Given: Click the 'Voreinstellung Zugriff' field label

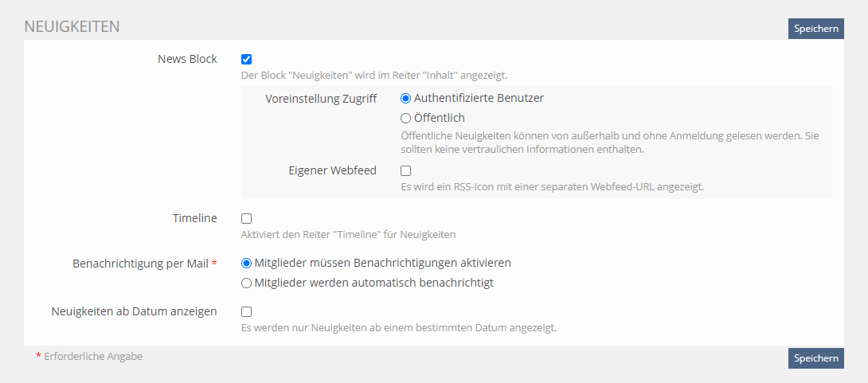Looking at the screenshot, I should tap(321, 99).
